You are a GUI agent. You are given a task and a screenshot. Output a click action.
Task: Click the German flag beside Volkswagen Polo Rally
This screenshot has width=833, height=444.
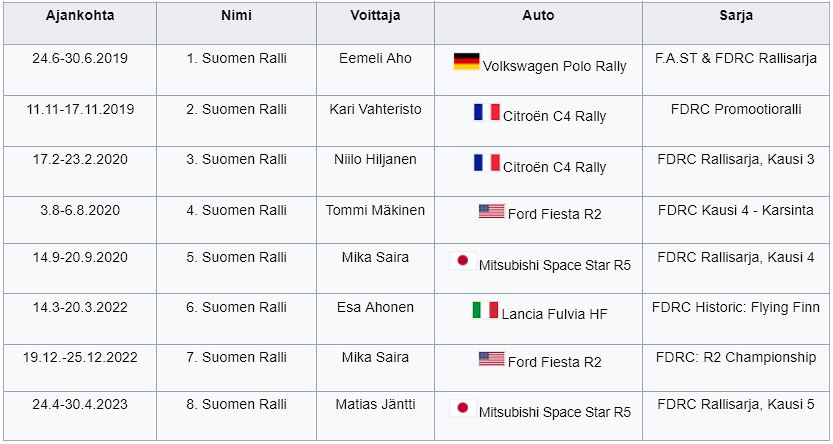point(466,61)
